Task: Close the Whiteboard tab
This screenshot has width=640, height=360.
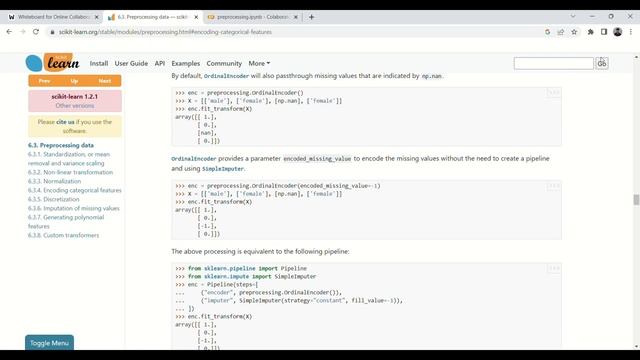Action: pos(97,17)
